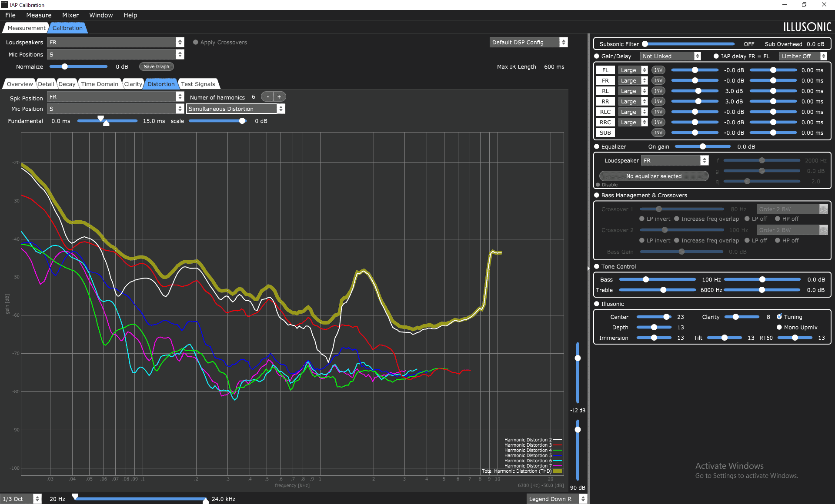
Task: Click the minus harmonics button
Action: 268,97
